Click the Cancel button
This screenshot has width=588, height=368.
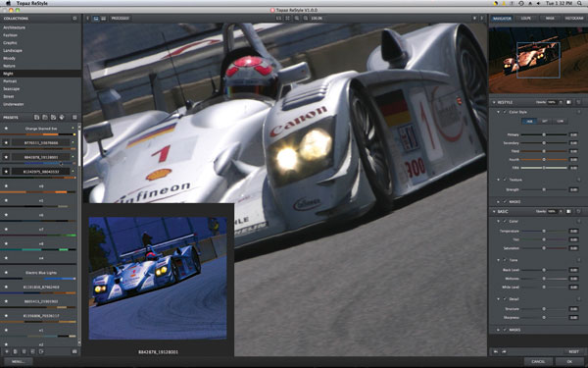click(x=538, y=361)
